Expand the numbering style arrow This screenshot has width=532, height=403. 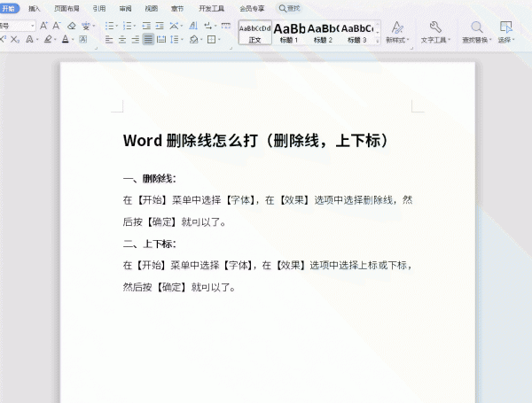tap(135, 26)
